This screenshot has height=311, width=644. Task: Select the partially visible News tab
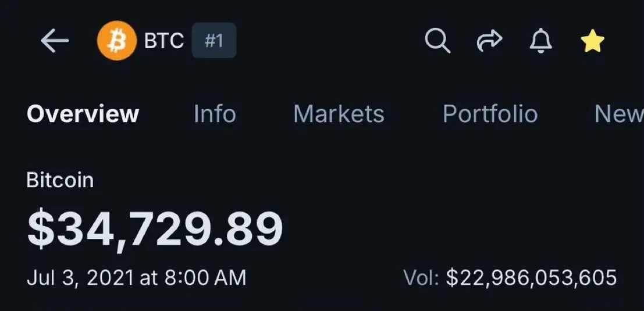click(619, 114)
